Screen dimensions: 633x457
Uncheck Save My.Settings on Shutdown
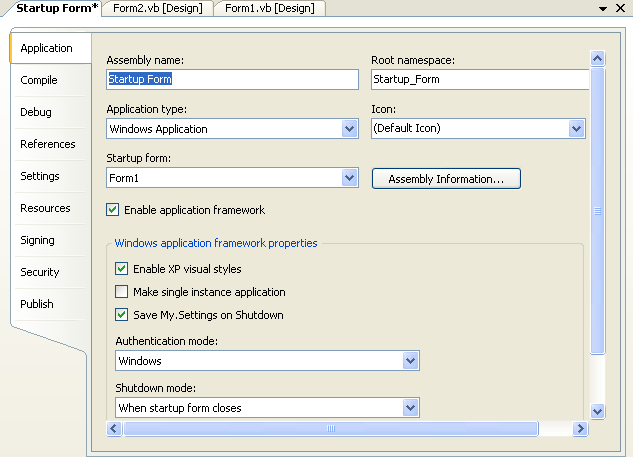(x=122, y=315)
